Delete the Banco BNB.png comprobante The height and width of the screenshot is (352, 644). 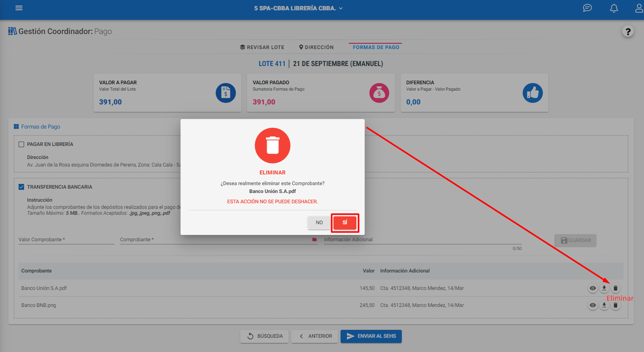point(615,305)
